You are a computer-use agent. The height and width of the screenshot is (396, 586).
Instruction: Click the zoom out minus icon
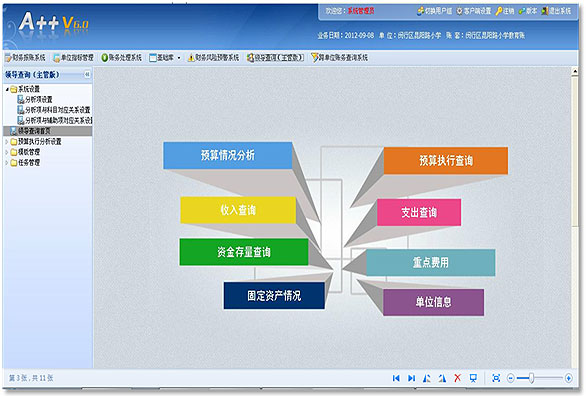click(x=511, y=378)
